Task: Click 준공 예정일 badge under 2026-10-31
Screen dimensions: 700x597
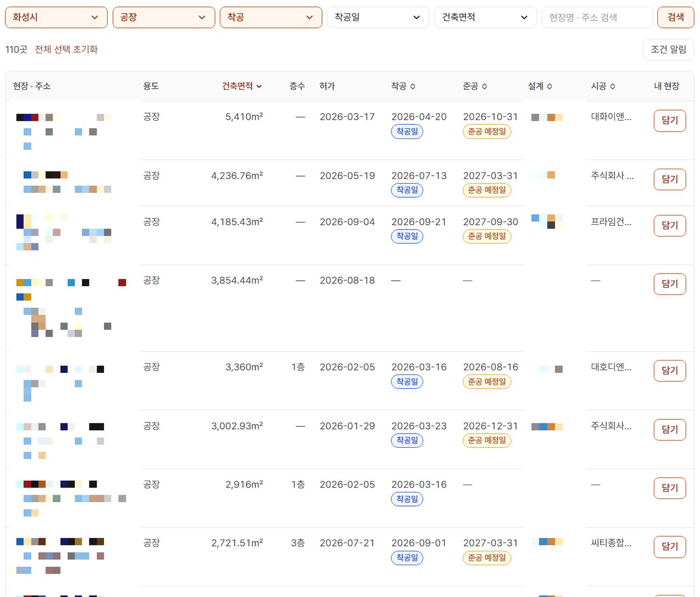Action: tap(487, 131)
